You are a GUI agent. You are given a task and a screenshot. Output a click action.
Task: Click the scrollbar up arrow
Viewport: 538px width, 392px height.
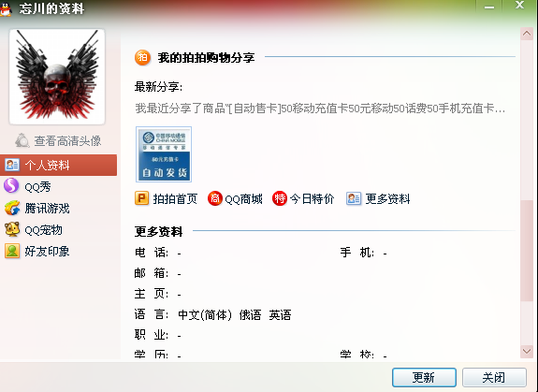pyautogui.click(x=527, y=34)
